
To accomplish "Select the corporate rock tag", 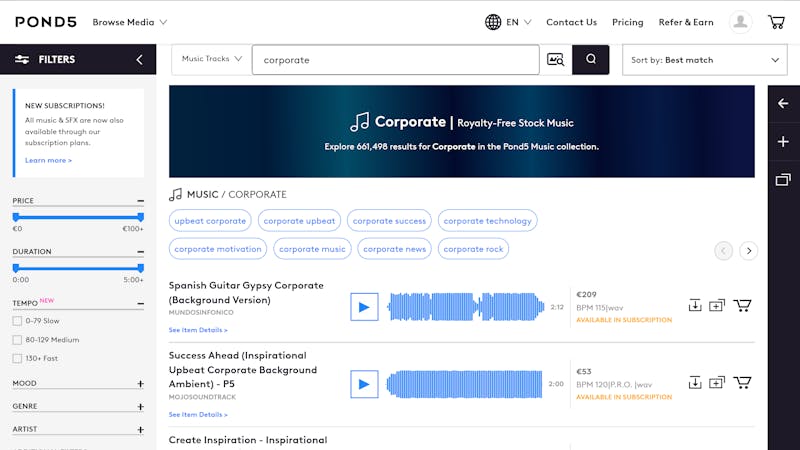I will click(x=473, y=249).
